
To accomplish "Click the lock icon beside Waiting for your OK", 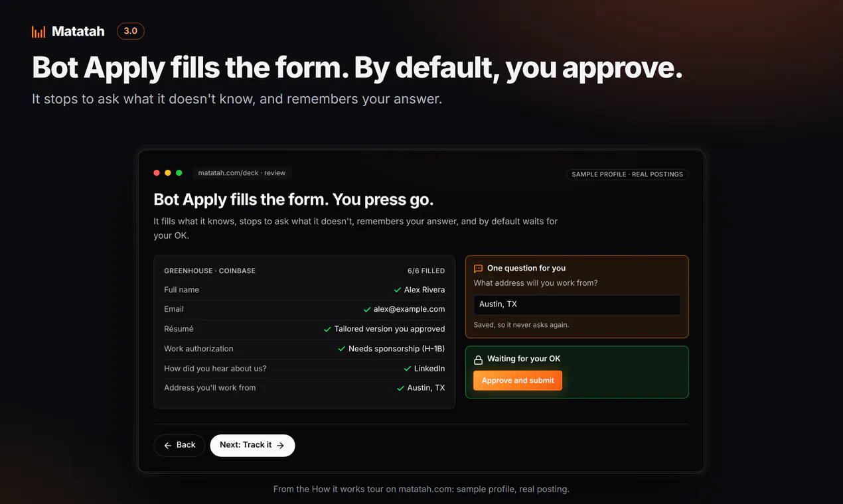I will (x=478, y=359).
